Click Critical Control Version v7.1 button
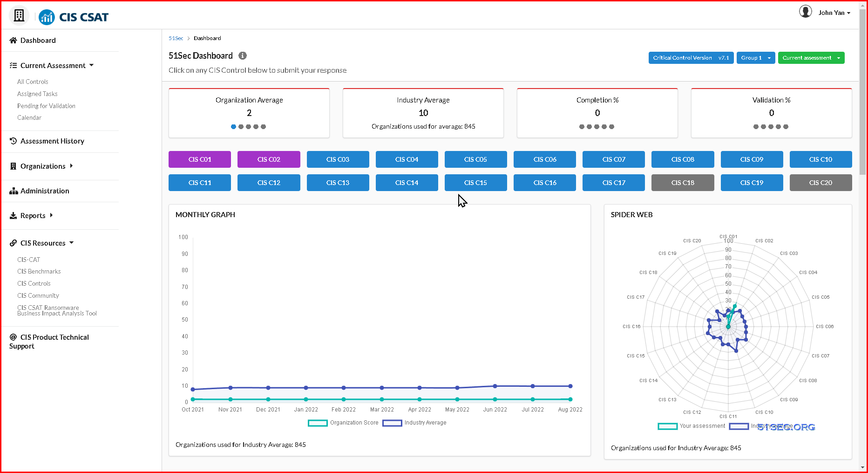 [x=691, y=58]
